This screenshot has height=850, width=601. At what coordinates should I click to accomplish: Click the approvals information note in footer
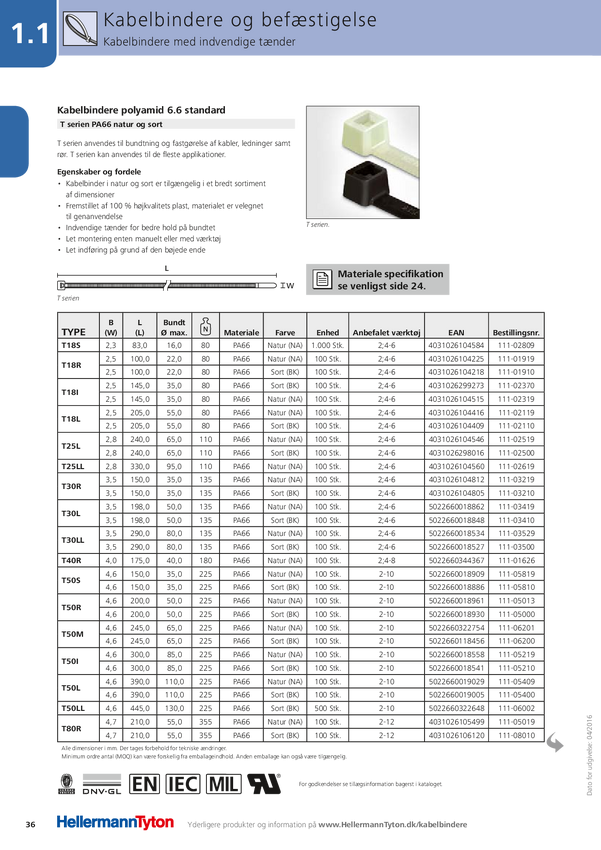pos(370,784)
